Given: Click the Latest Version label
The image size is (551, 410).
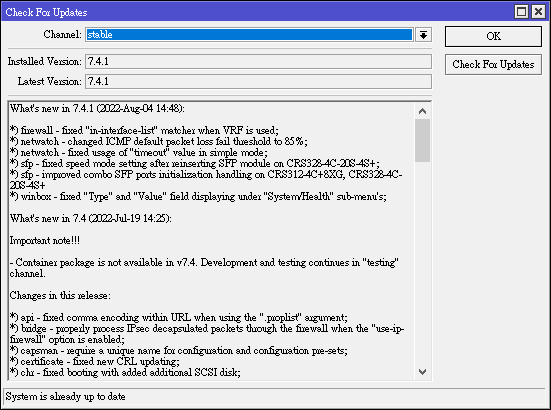Looking at the screenshot, I should click(x=50, y=82).
